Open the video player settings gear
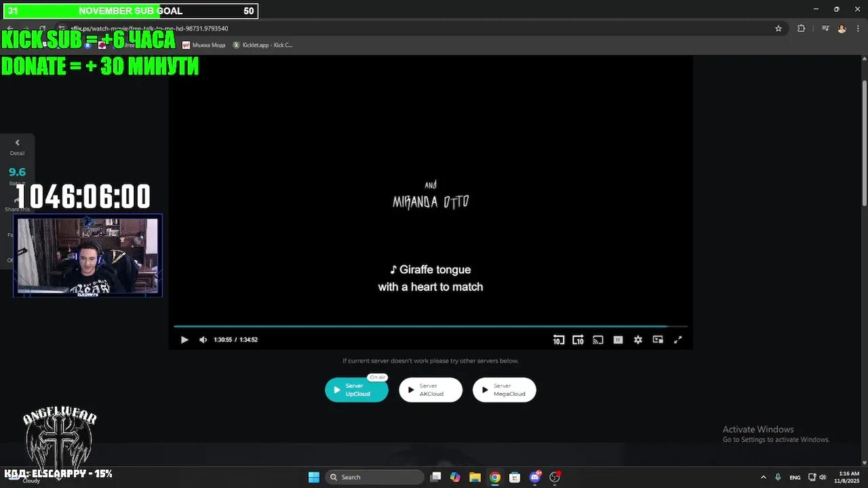 (x=638, y=340)
